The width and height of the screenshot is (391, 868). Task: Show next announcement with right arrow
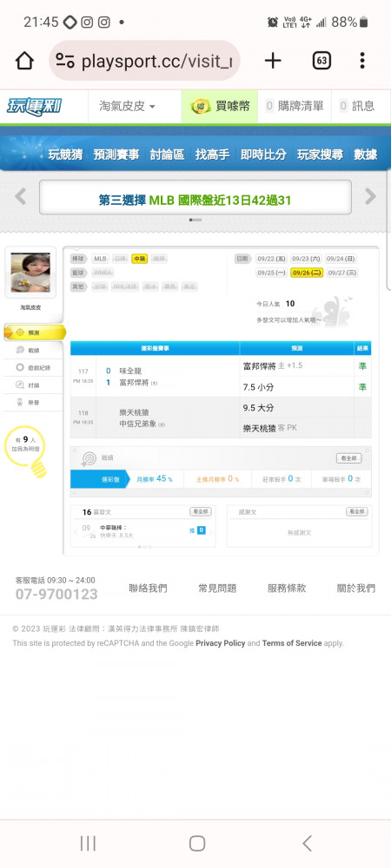pyautogui.click(x=370, y=196)
